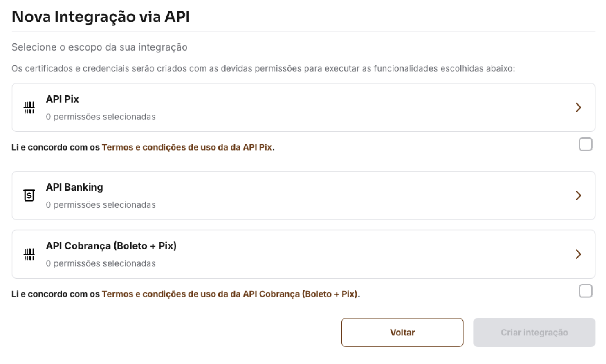Check the API Cobrança terms agreement checkbox

pos(586,291)
